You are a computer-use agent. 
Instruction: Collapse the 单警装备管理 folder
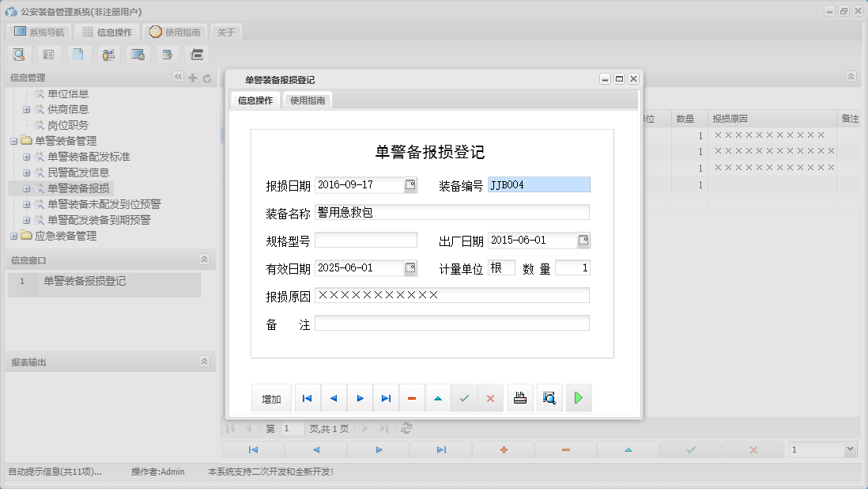click(x=14, y=141)
